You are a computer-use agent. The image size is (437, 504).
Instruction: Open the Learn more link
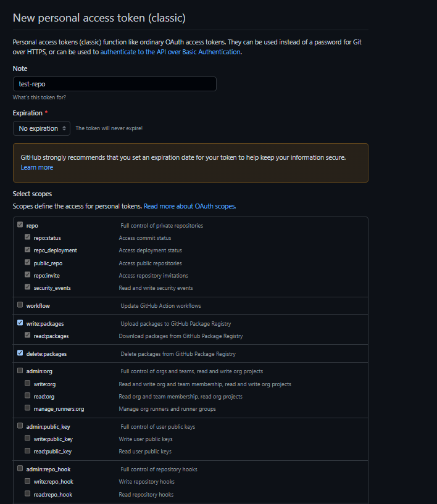37,167
